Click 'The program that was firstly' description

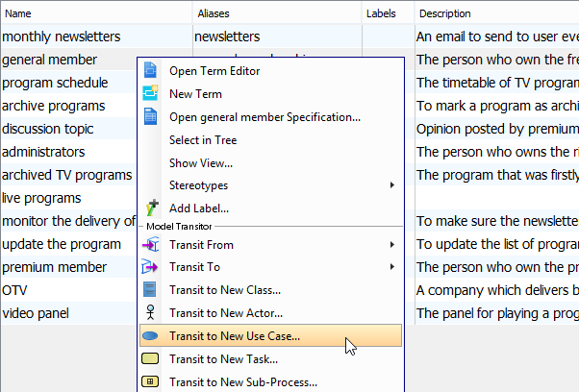[497, 175]
